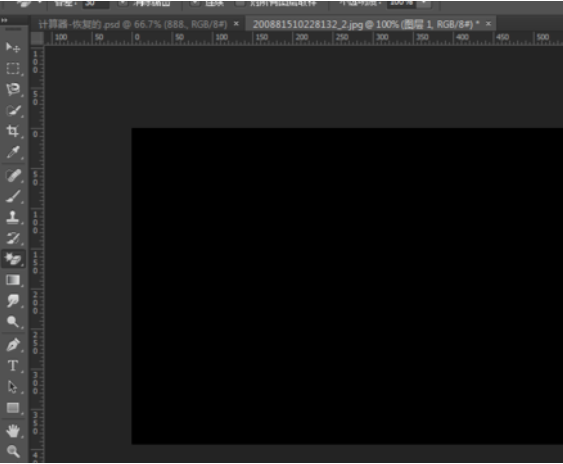Click the active Magic Eraser tool
The height and width of the screenshot is (464, 563).
click(x=13, y=259)
